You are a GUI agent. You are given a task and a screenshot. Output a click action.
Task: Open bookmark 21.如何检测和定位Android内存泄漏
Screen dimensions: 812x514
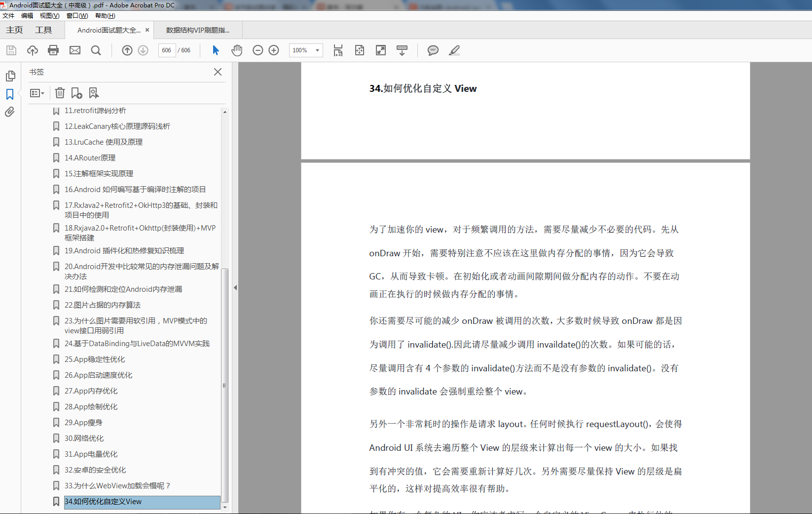123,289
